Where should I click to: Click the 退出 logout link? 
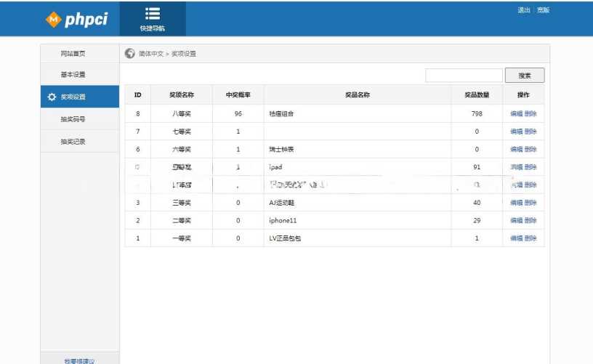[x=523, y=10]
